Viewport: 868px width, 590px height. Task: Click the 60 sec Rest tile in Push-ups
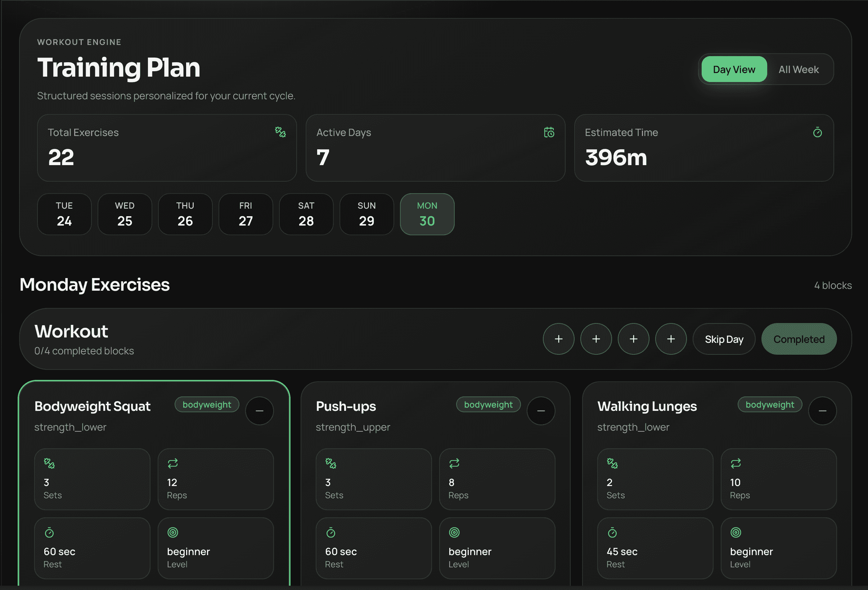373,548
